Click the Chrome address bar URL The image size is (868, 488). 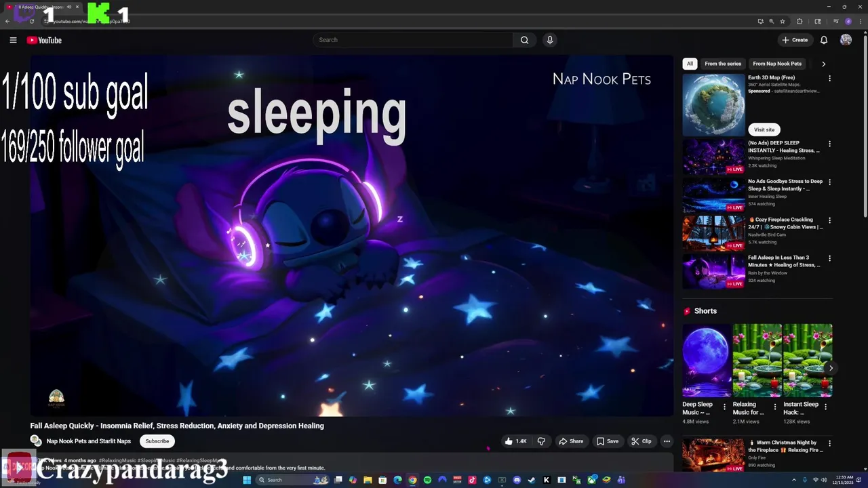pyautogui.click(x=92, y=21)
